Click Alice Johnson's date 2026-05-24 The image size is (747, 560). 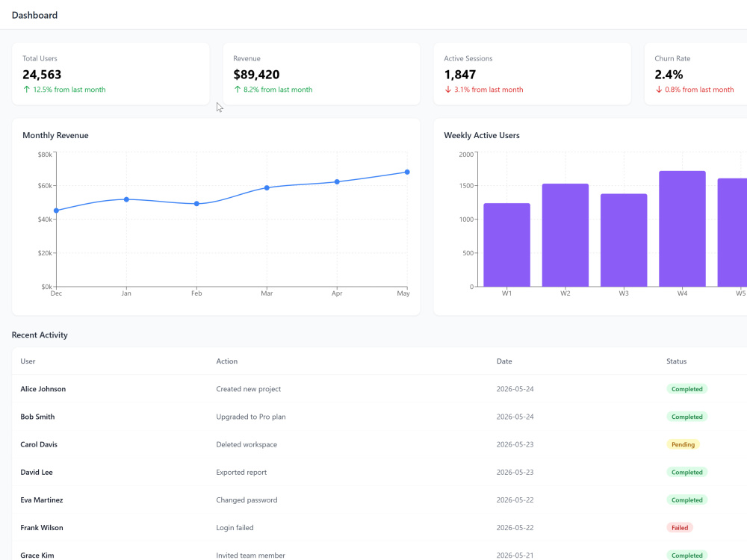[515, 389]
